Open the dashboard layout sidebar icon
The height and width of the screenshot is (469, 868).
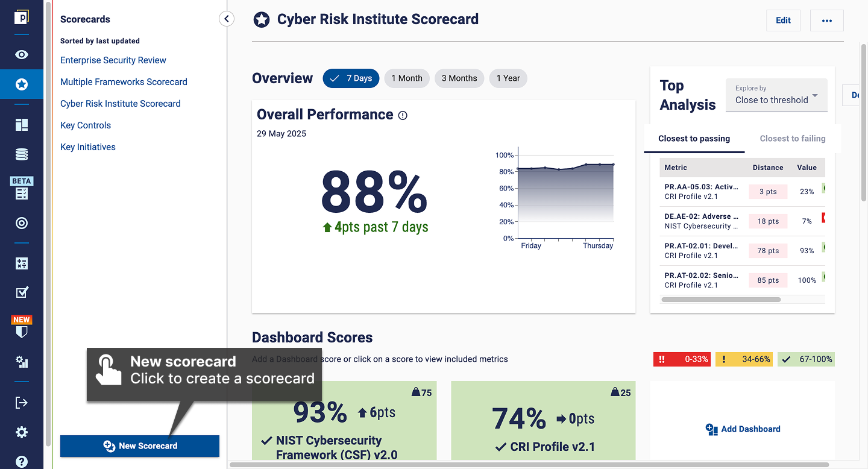tap(22, 125)
